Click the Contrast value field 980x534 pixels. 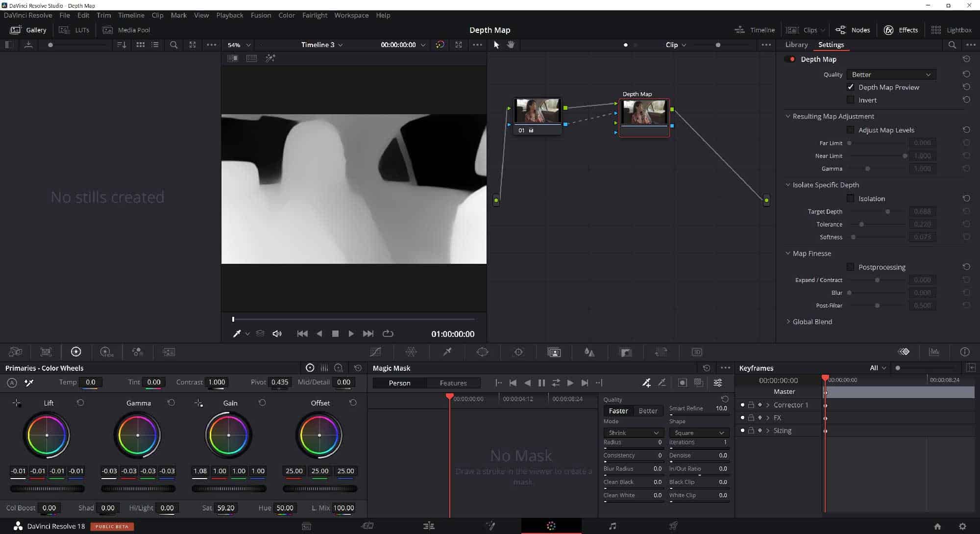click(217, 382)
